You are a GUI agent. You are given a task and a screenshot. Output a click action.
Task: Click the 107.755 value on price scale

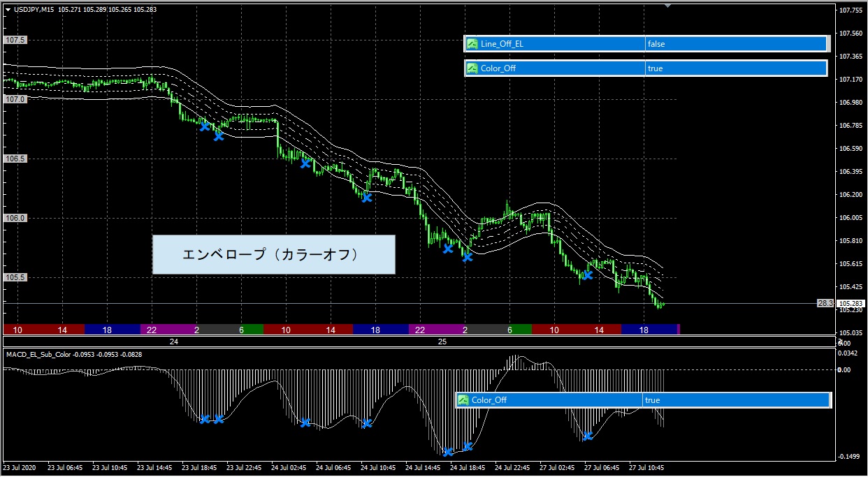pos(851,10)
